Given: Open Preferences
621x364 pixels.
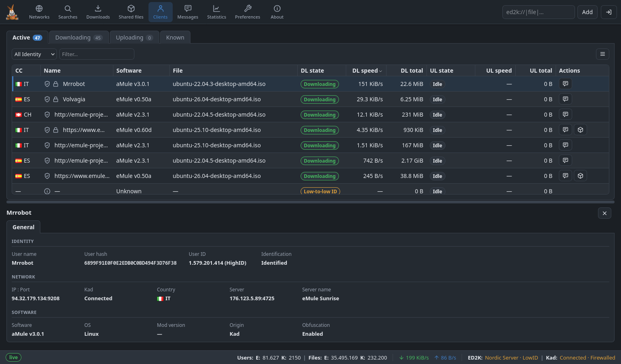Looking at the screenshot, I should 247,12.
